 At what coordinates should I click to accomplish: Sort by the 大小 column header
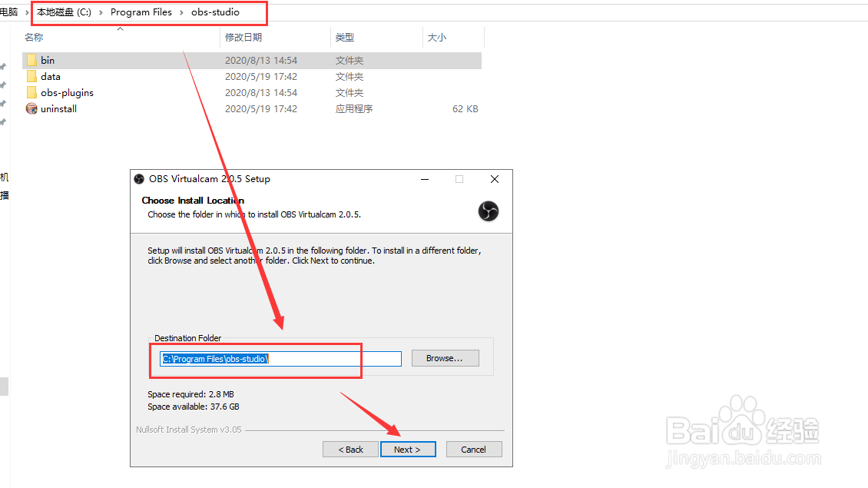tap(437, 37)
